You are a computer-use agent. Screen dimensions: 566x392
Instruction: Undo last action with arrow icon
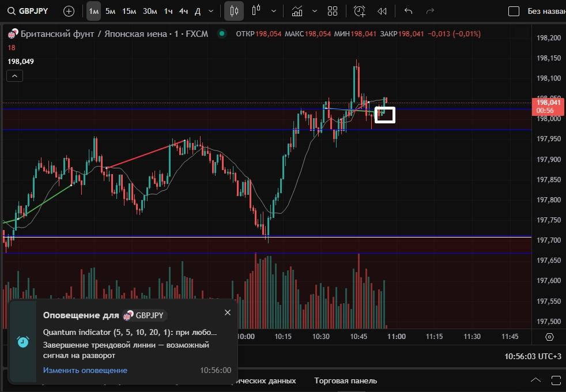tap(409, 11)
